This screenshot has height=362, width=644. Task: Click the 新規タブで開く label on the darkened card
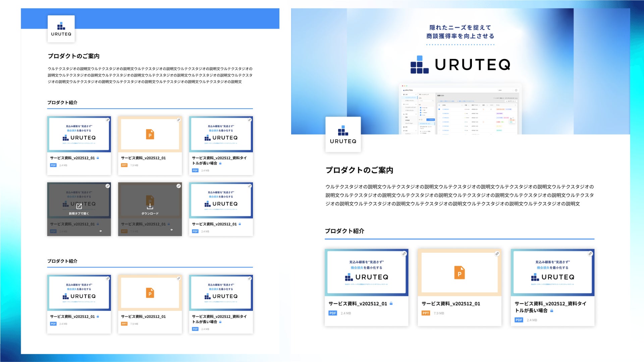tap(79, 214)
